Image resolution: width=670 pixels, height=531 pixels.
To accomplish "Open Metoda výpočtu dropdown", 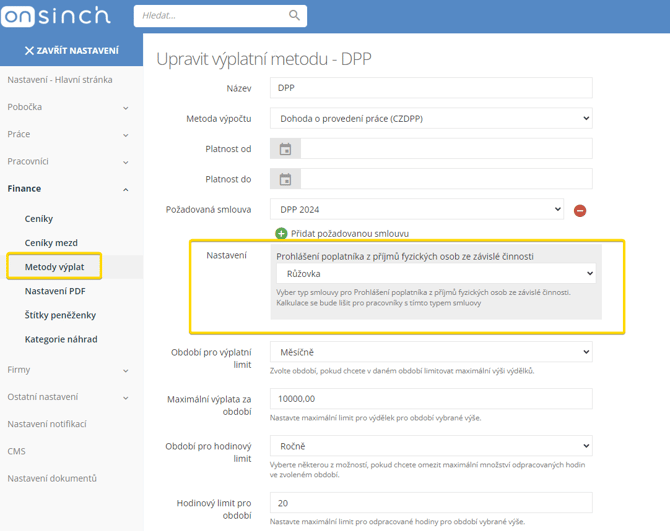I will pyautogui.click(x=431, y=119).
